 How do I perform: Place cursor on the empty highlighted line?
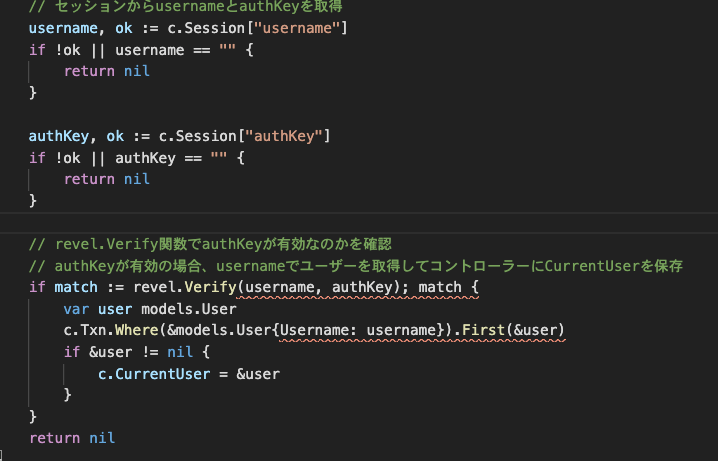tap(300, 222)
